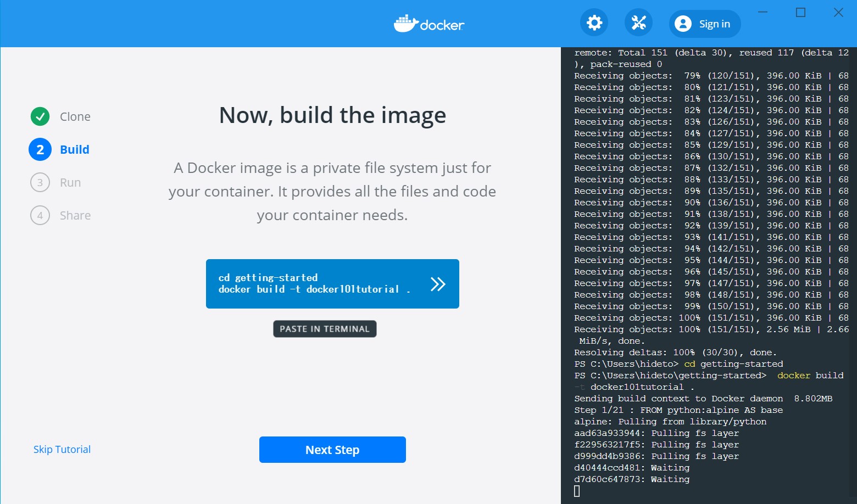
Task: Click the "Now, build the image" heading
Action: click(x=332, y=115)
